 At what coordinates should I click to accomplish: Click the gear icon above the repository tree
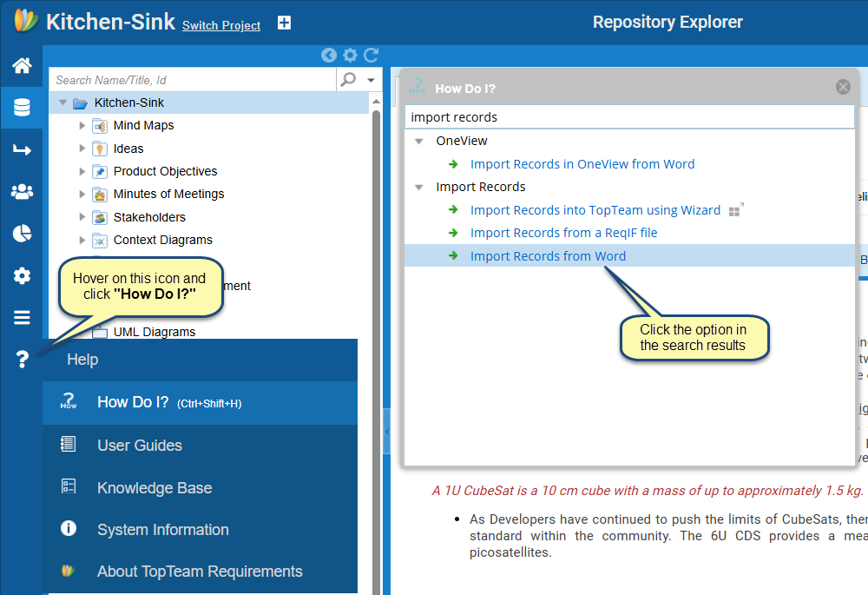(350, 55)
